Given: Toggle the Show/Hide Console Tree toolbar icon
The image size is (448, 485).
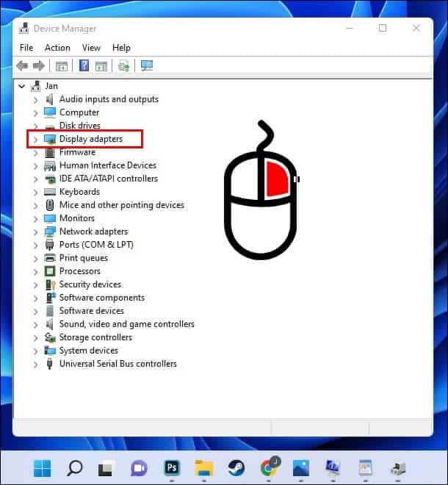Looking at the screenshot, I should click(x=61, y=66).
